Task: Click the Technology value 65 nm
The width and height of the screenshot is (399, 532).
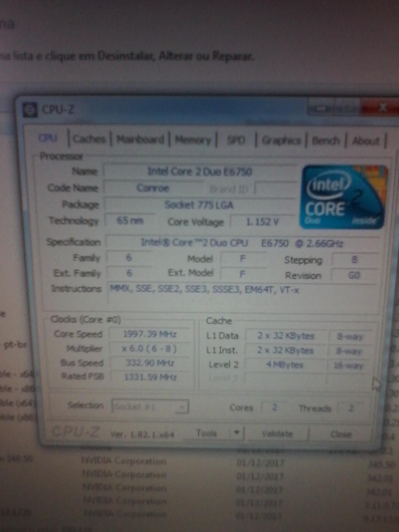Action: [130, 220]
